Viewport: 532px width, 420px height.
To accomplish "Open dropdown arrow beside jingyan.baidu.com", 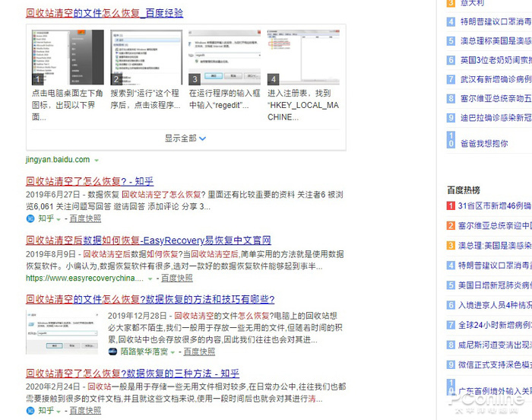I will [x=97, y=160].
